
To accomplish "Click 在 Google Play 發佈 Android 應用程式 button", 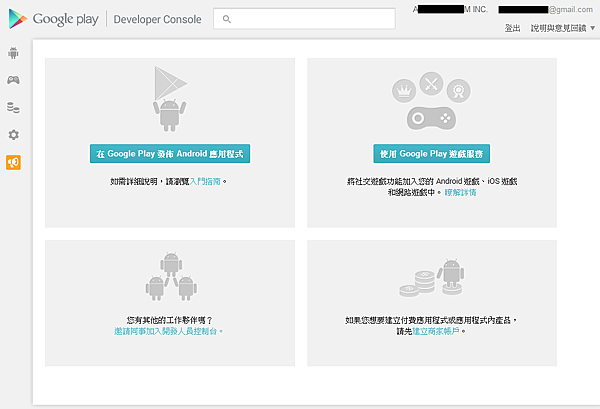I will click(170, 153).
